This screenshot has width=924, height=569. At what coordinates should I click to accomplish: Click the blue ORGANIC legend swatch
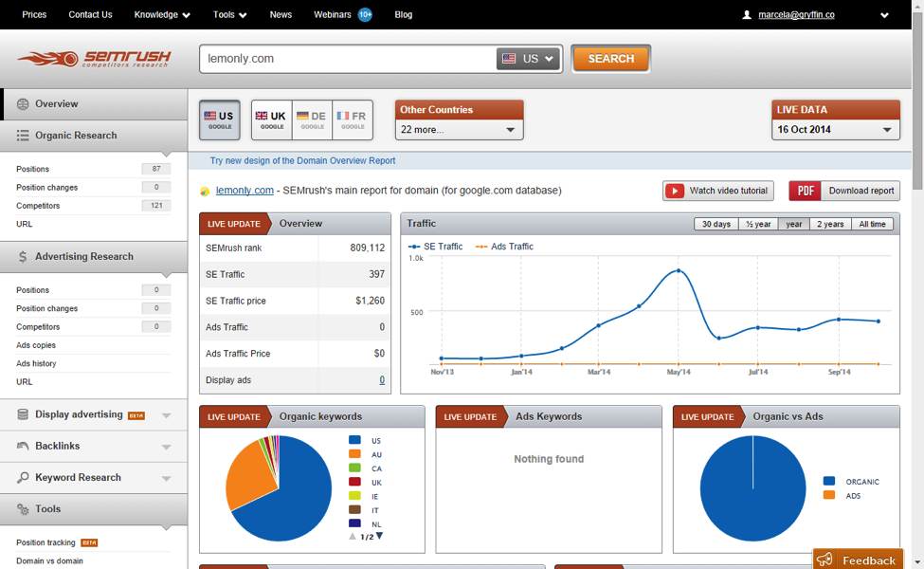[829, 481]
